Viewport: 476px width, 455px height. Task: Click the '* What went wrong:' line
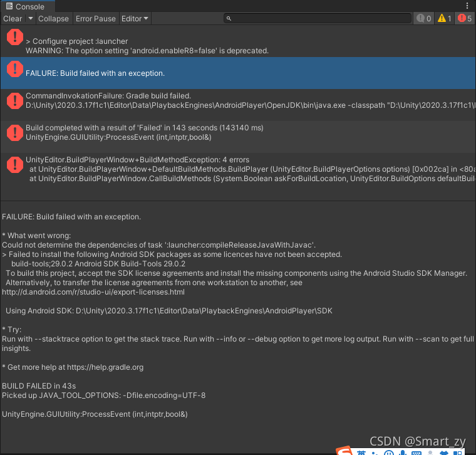click(x=36, y=236)
